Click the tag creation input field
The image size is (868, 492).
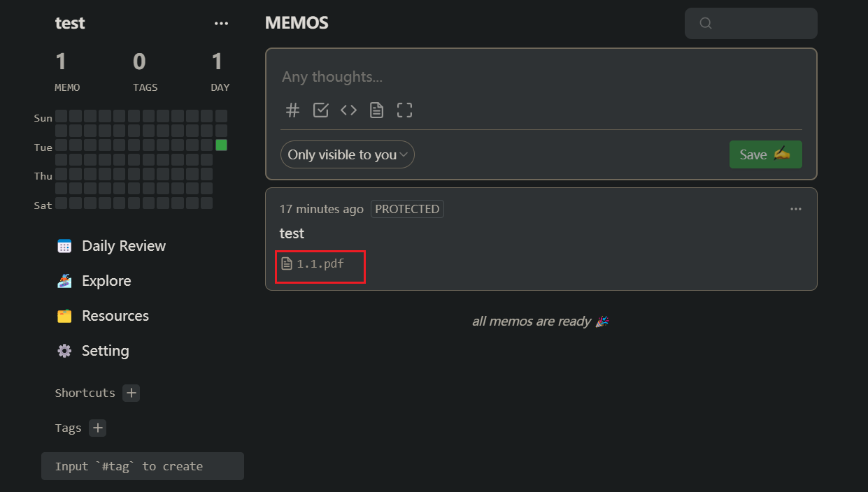[142, 465]
